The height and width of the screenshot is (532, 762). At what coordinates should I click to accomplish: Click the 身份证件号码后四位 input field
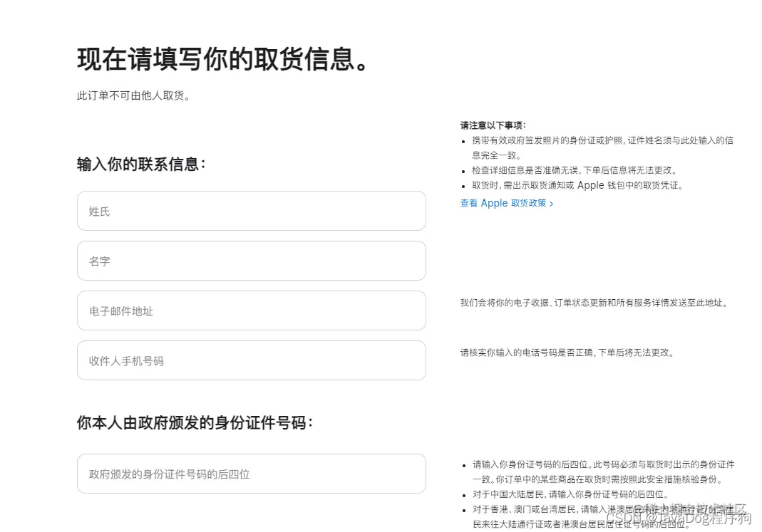coord(251,474)
